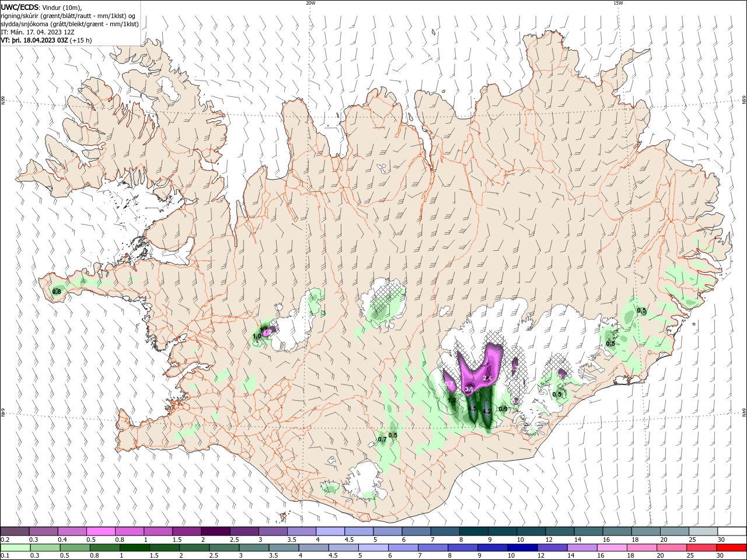This screenshot has height=560, width=747.
Task: Click the 1.0 value near the western glacier
Action: pyautogui.click(x=257, y=337)
